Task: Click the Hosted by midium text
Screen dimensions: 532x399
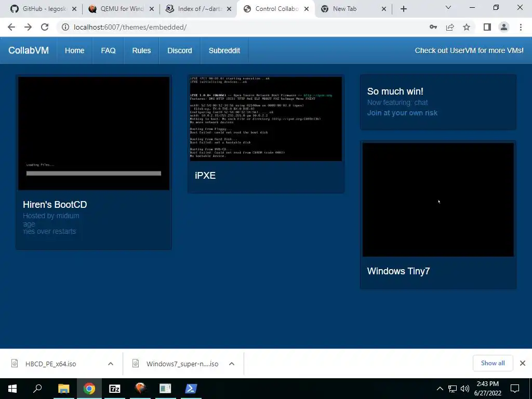Action: tap(51, 216)
